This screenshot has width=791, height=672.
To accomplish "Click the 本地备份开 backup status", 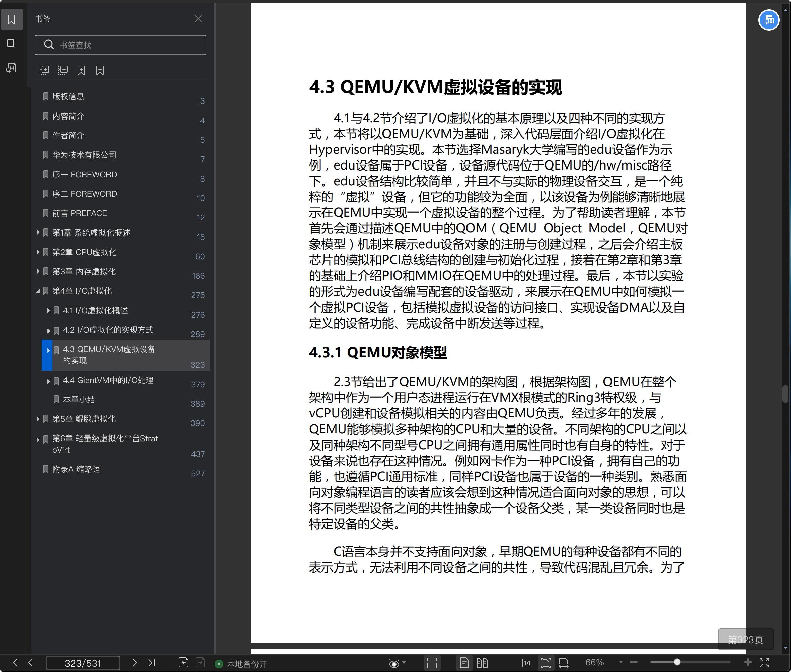I will click(241, 664).
